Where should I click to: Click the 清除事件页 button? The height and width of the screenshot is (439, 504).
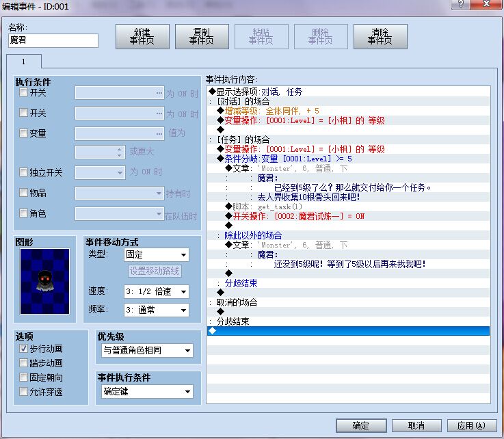pyautogui.click(x=380, y=36)
